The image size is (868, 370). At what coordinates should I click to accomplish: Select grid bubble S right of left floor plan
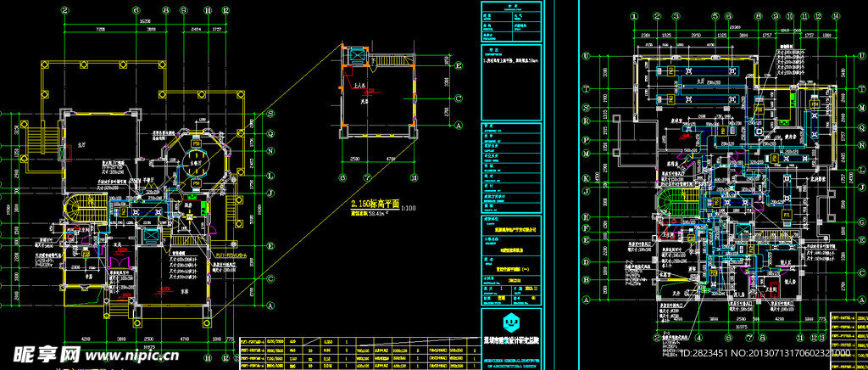tap(270, 115)
